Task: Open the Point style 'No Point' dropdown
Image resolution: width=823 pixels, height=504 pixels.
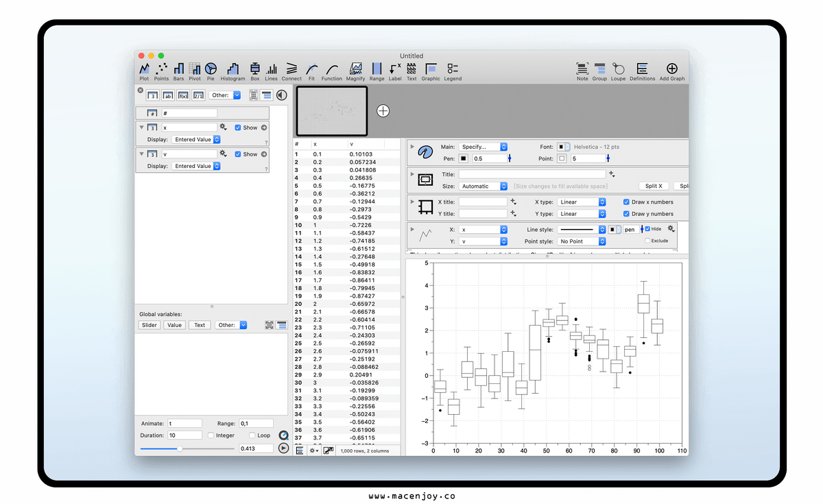Action: 582,241
